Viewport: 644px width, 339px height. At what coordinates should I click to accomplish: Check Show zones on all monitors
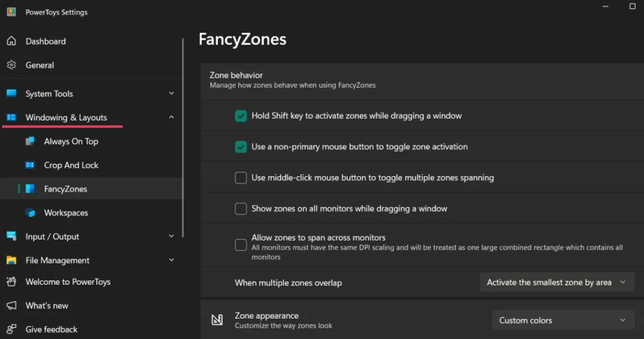pyautogui.click(x=241, y=208)
